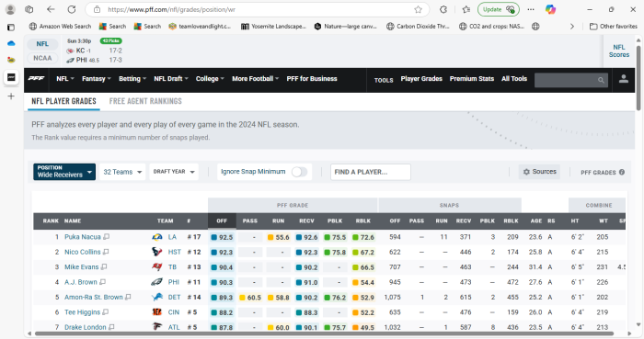Bookmark this page with star icon
The width and height of the screenshot is (644, 339).
point(418,9)
